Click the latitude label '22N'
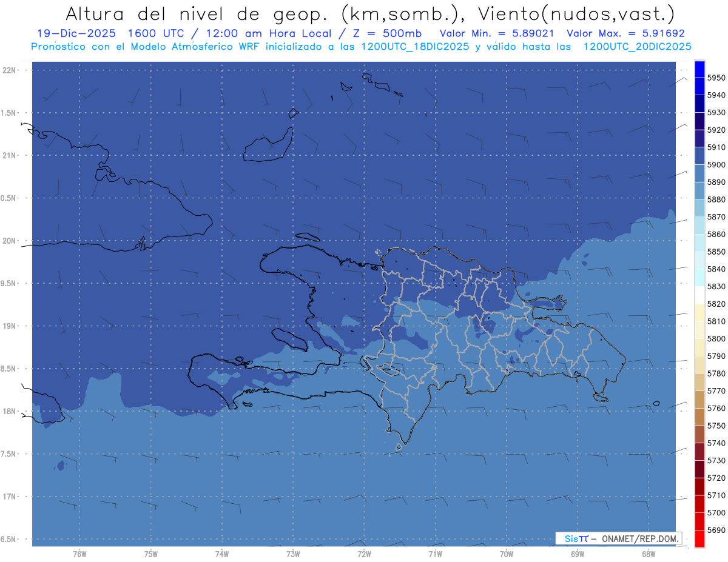 [x=9, y=70]
